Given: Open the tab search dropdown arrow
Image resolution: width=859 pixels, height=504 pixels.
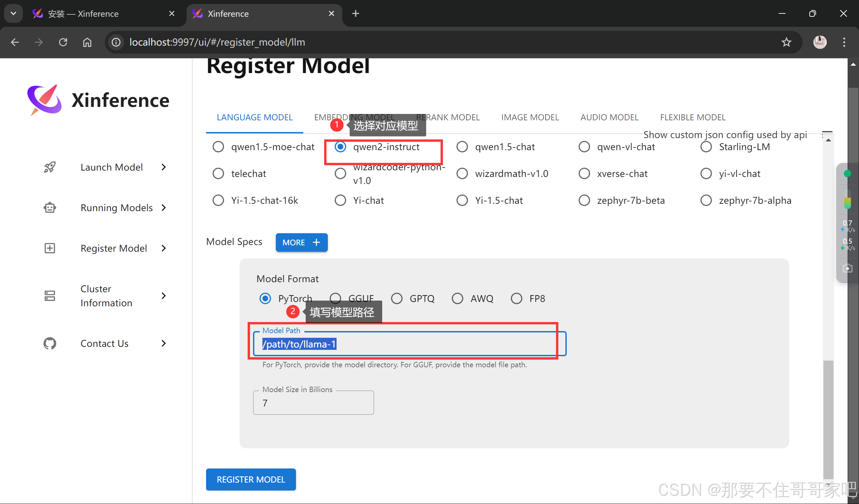Looking at the screenshot, I should 13,14.
